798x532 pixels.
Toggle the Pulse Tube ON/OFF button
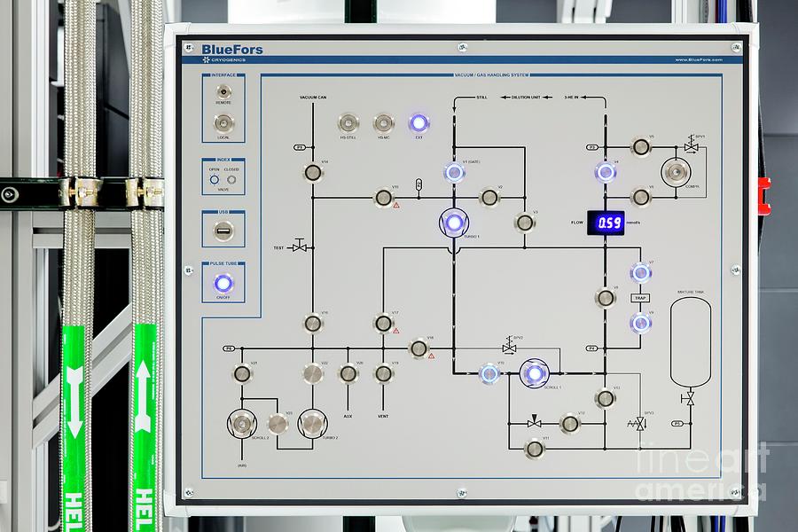[223, 284]
